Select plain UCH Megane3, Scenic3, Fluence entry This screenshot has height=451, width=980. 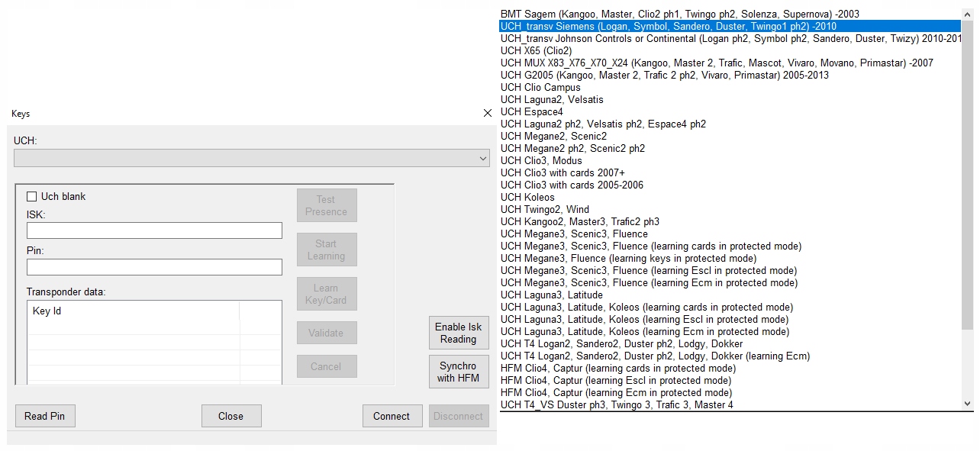730,234
